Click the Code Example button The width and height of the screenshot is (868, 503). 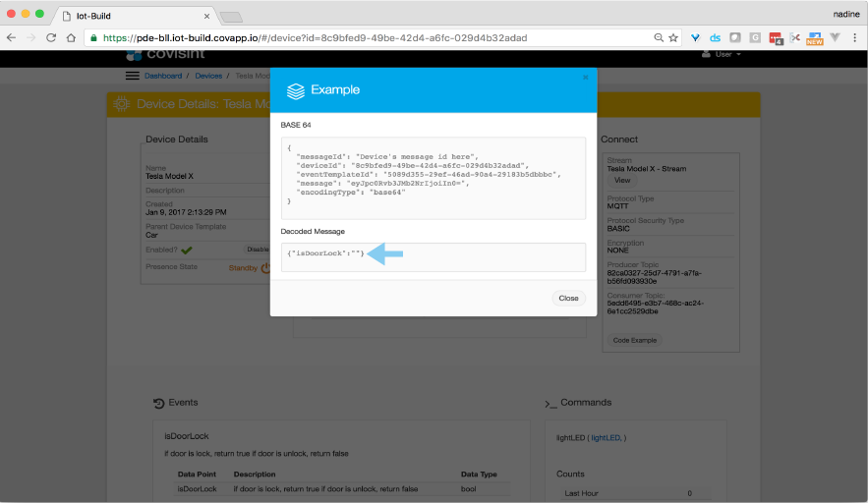tap(636, 340)
